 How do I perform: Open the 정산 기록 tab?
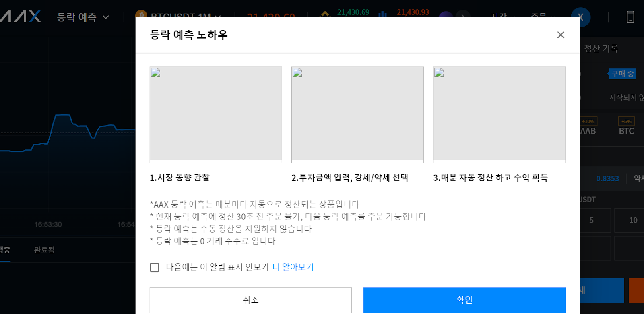click(x=601, y=48)
